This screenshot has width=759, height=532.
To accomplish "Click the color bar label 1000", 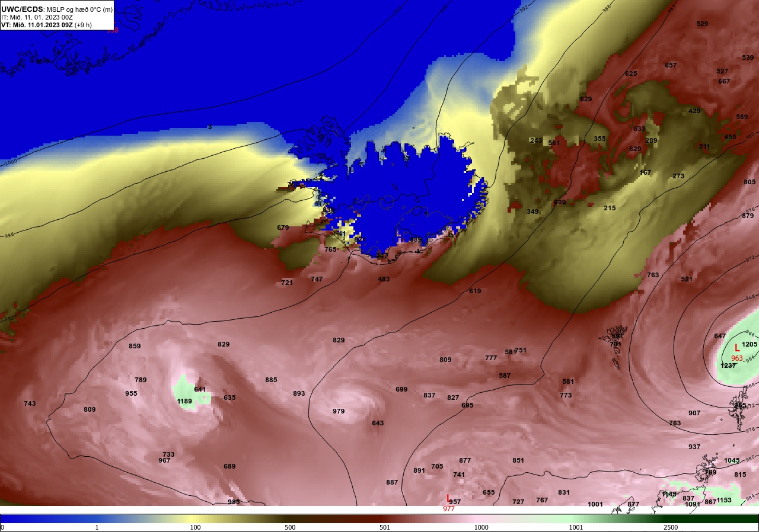I will pyautogui.click(x=481, y=527).
